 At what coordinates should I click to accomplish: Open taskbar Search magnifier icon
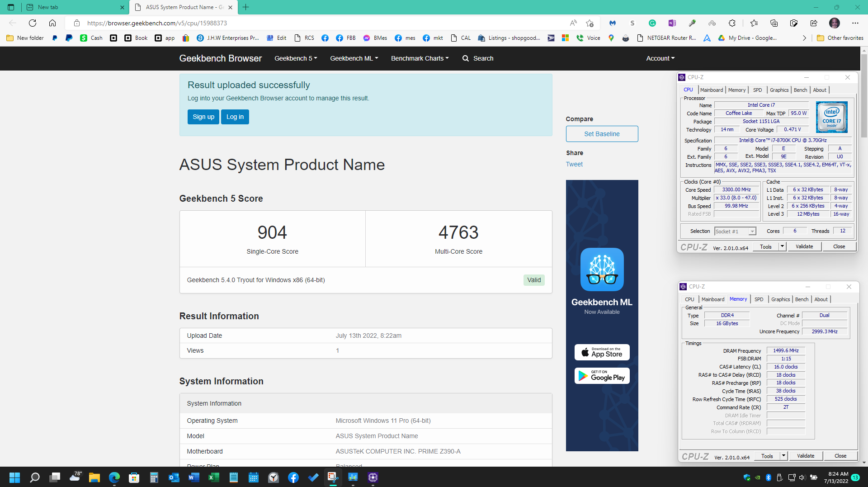pyautogui.click(x=35, y=478)
